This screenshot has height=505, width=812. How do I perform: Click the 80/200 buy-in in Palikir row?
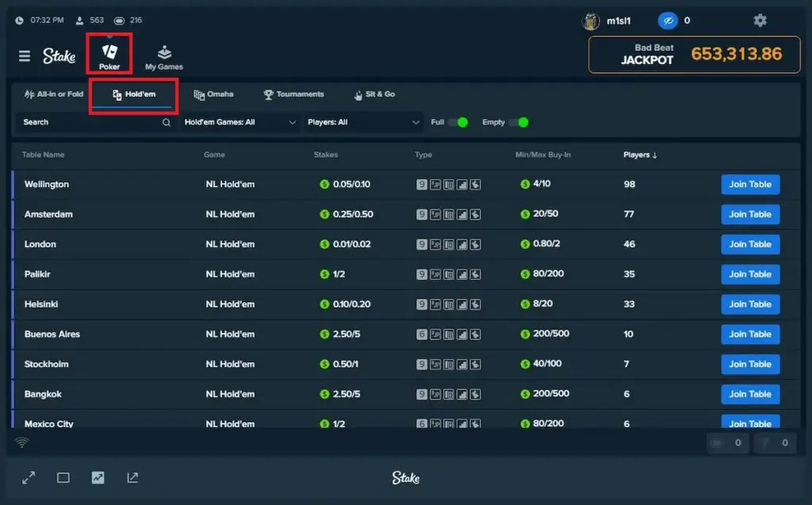[x=549, y=274]
